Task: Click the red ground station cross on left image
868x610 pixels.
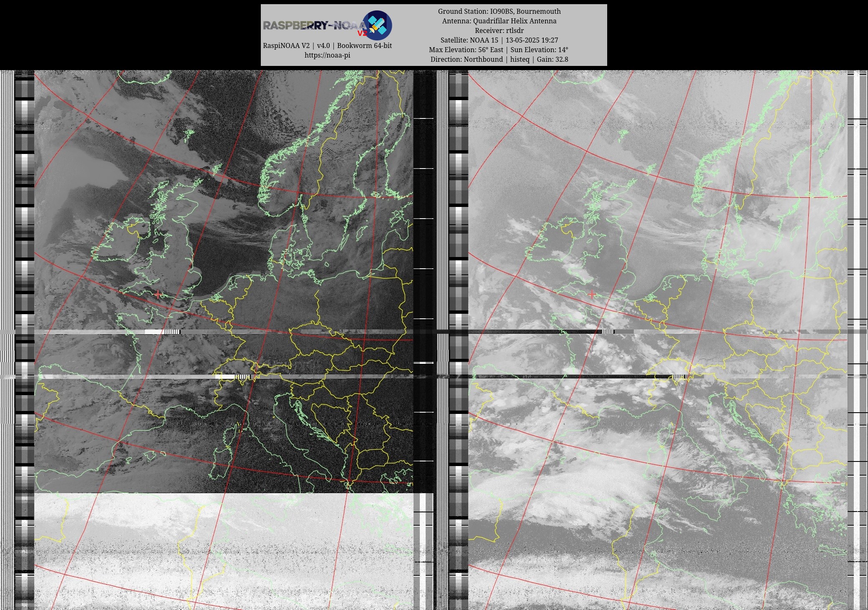Action: tap(157, 294)
